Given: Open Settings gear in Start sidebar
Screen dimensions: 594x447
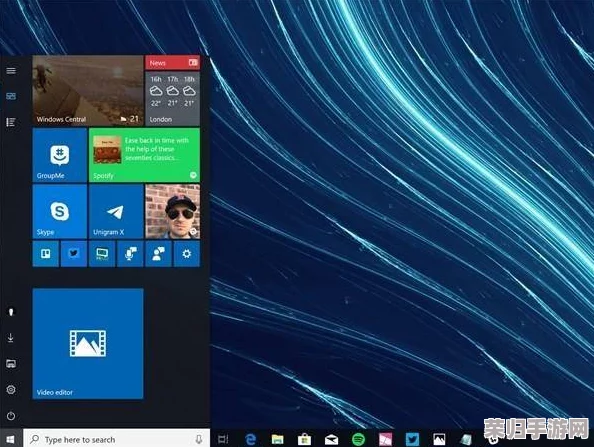Looking at the screenshot, I should tap(11, 389).
